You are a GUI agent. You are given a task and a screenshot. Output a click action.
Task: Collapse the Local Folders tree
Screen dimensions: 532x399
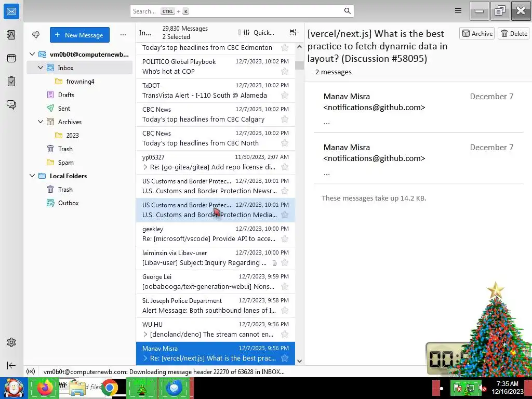[32, 176]
